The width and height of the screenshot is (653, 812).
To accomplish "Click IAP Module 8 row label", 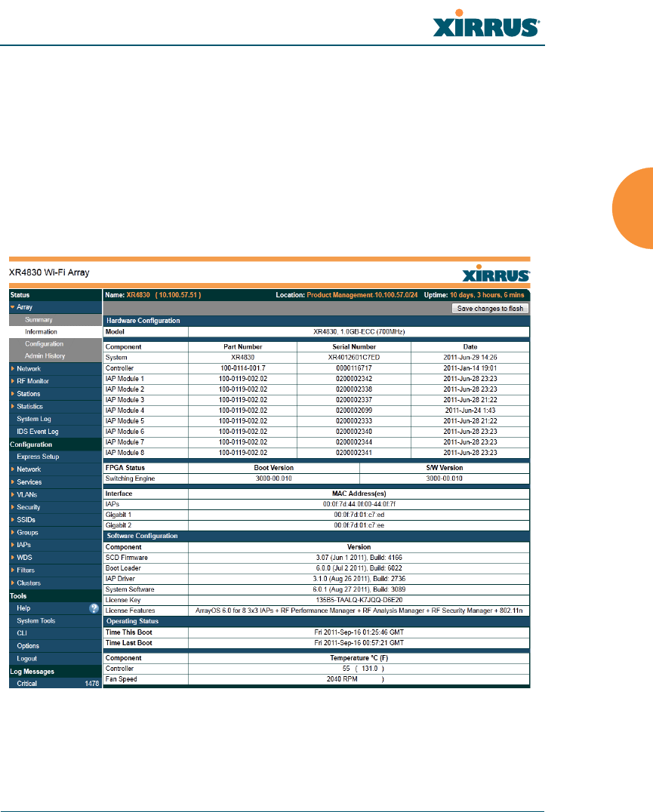I will [x=125, y=453].
